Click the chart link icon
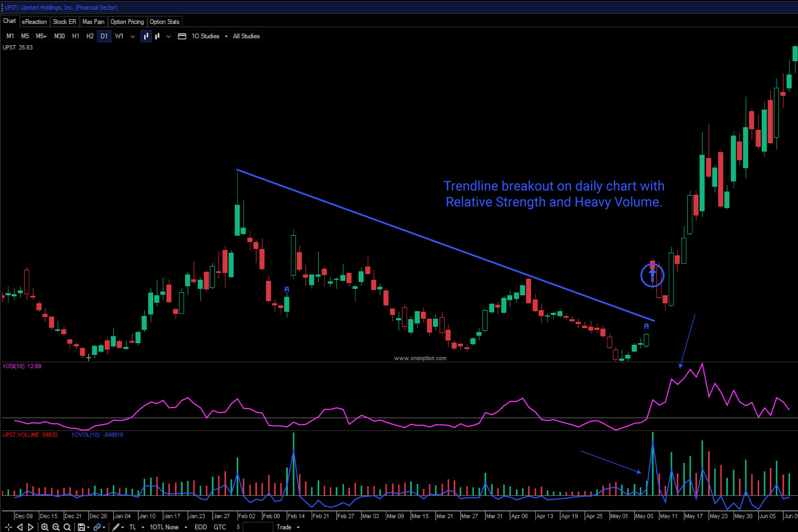The height and width of the screenshot is (532, 798). tap(97, 527)
